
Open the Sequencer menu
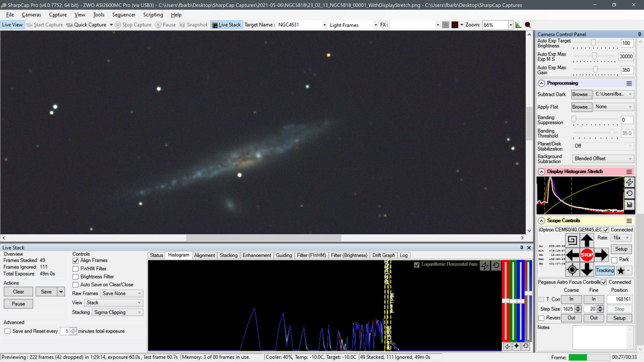(124, 15)
